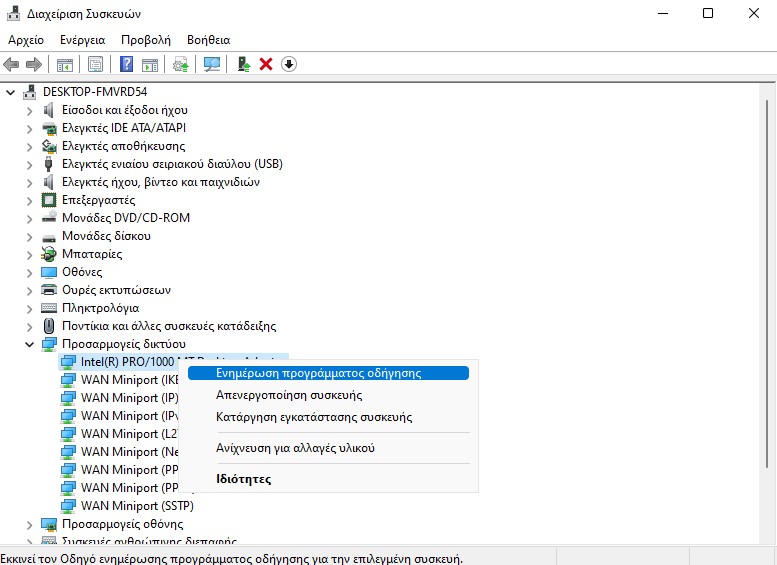The height and width of the screenshot is (565, 777).
Task: Click the black down arrow circle toolbar icon
Action: click(289, 64)
